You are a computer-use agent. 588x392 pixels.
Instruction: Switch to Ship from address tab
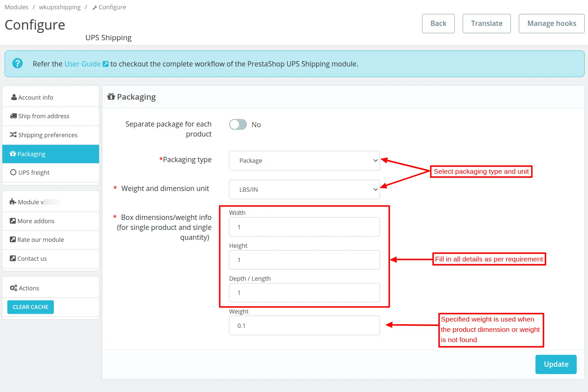51,116
